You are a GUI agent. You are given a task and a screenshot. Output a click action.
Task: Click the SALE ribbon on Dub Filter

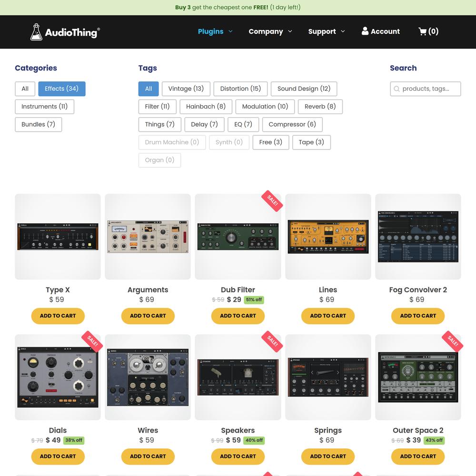[272, 201]
